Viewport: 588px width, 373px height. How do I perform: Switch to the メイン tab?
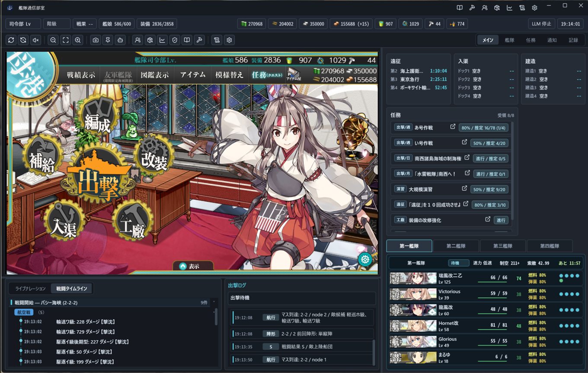[488, 40]
